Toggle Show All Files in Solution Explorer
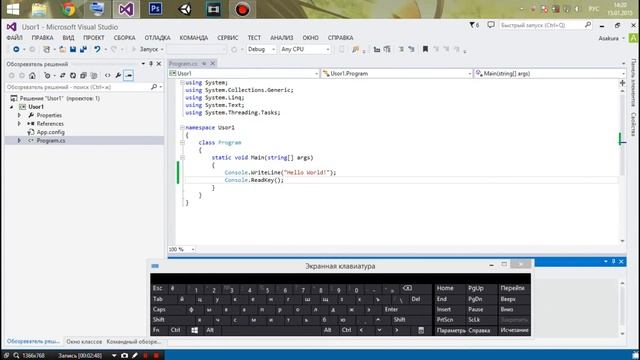Image resolution: width=640 pixels, height=360 pixels. pos(94,76)
